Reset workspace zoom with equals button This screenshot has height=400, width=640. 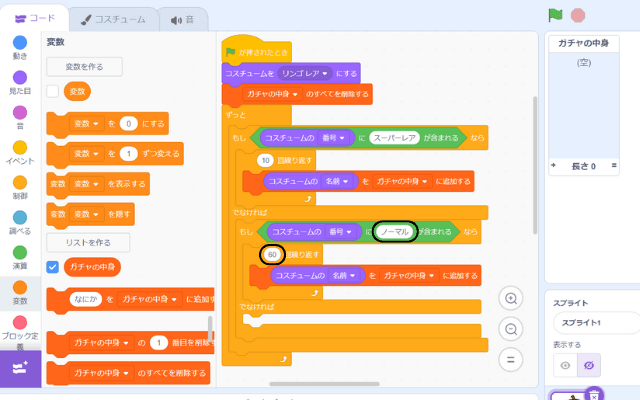pyautogui.click(x=511, y=359)
